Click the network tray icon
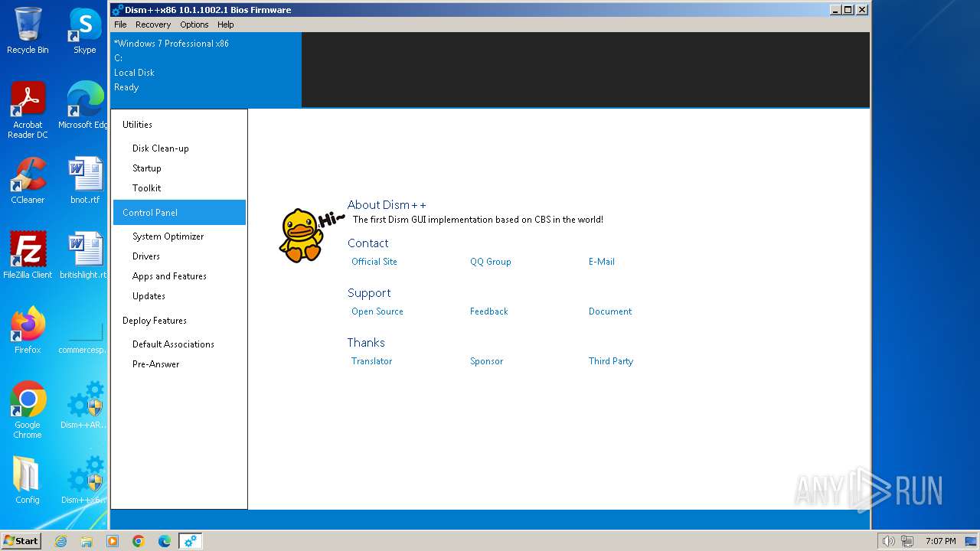 [907, 541]
